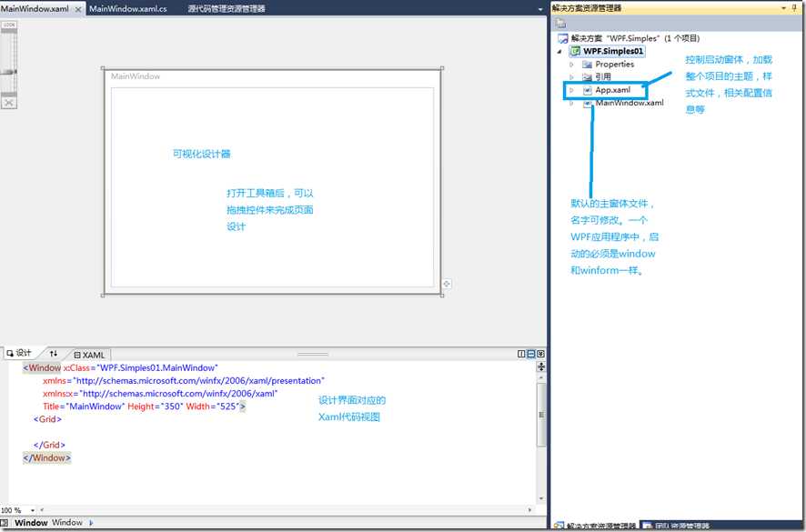Select the MainWindow.xaml document tab
The image size is (806, 532).
click(x=35, y=9)
